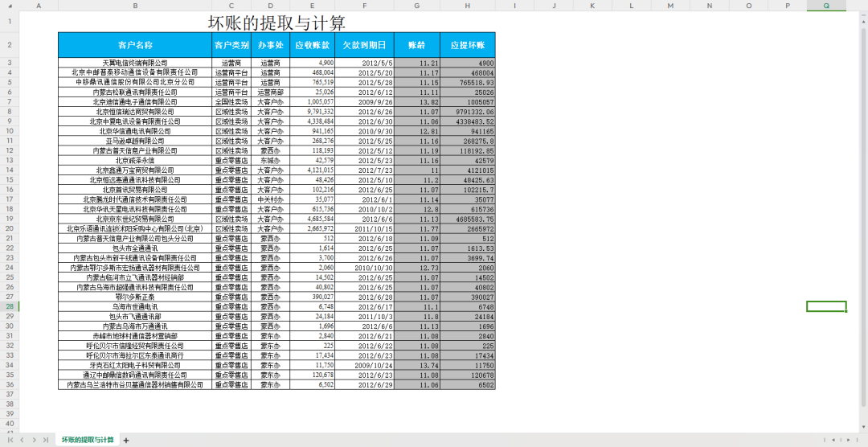Select column Q header
The height and width of the screenshot is (447, 868).
pos(826,6)
